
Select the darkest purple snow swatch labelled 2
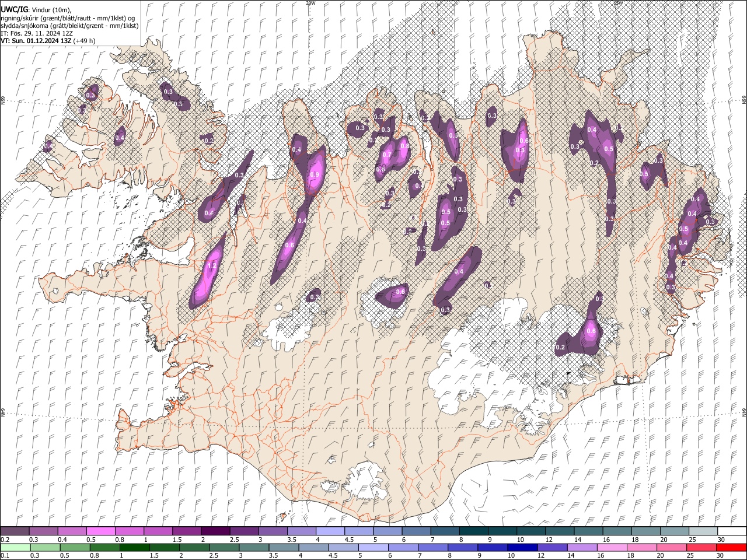pyautogui.click(x=215, y=531)
